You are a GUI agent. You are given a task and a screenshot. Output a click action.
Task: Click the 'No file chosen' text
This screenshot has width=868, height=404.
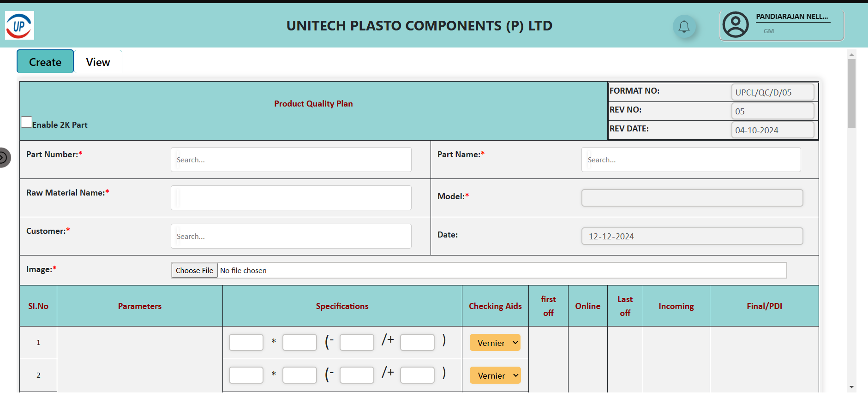pos(243,271)
